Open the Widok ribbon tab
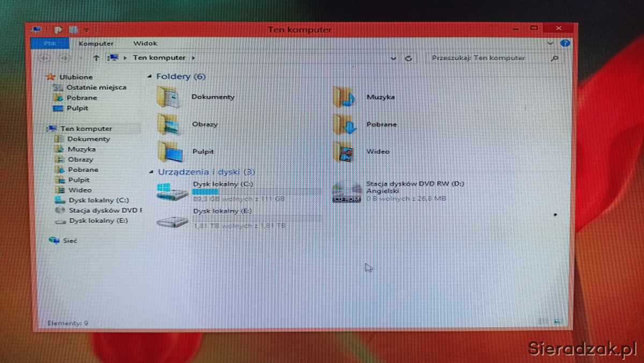 pos(145,43)
